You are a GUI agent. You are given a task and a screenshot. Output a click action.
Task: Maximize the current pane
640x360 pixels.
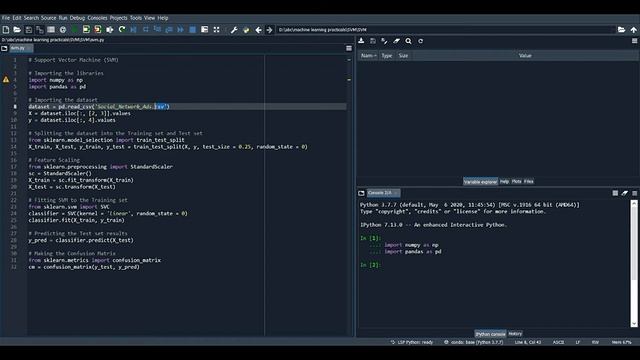[204, 29]
